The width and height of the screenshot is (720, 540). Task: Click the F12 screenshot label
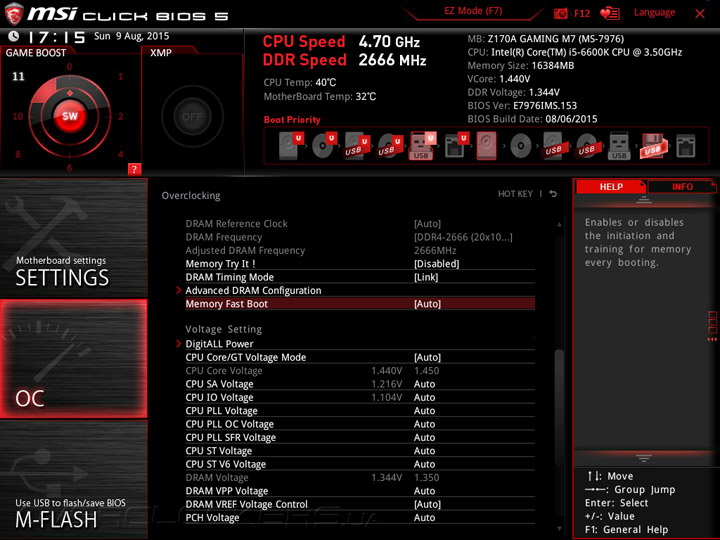[582, 13]
